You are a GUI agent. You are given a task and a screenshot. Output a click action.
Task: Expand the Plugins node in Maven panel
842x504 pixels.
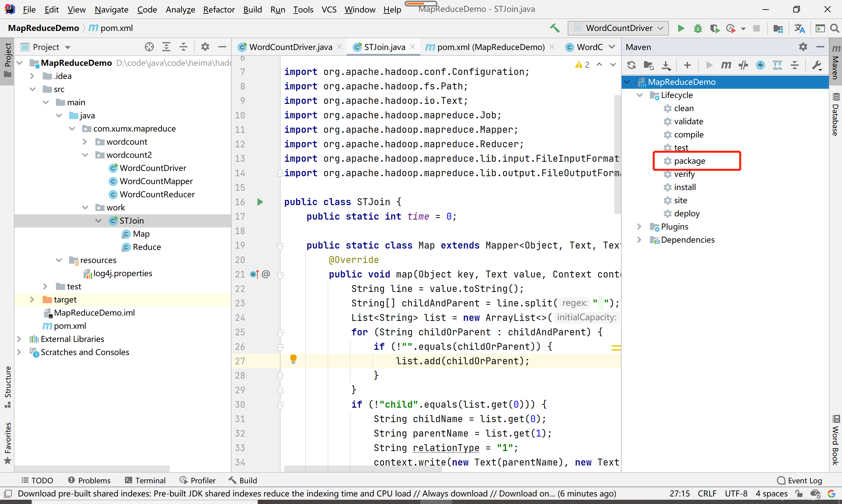(x=639, y=227)
